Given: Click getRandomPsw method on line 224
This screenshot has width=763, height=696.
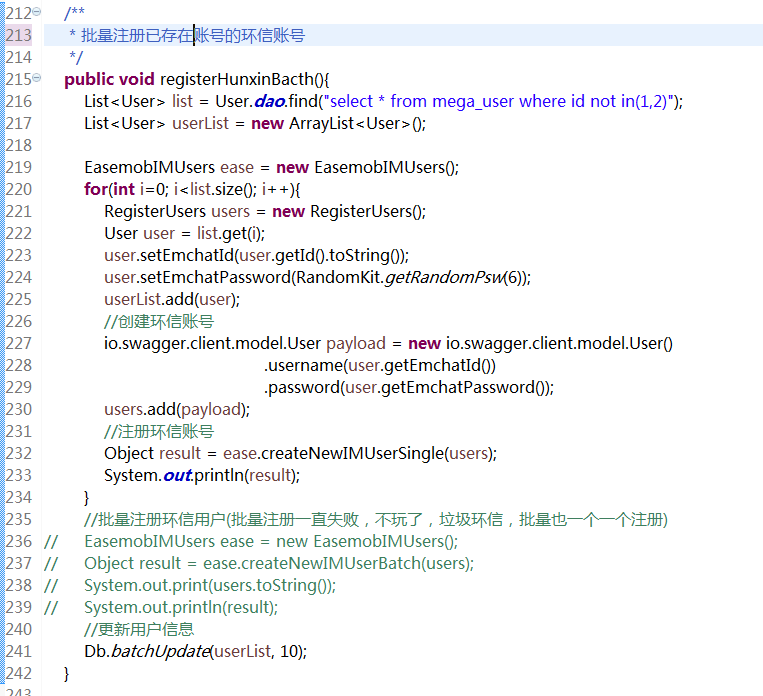Looking at the screenshot, I should tap(445, 277).
